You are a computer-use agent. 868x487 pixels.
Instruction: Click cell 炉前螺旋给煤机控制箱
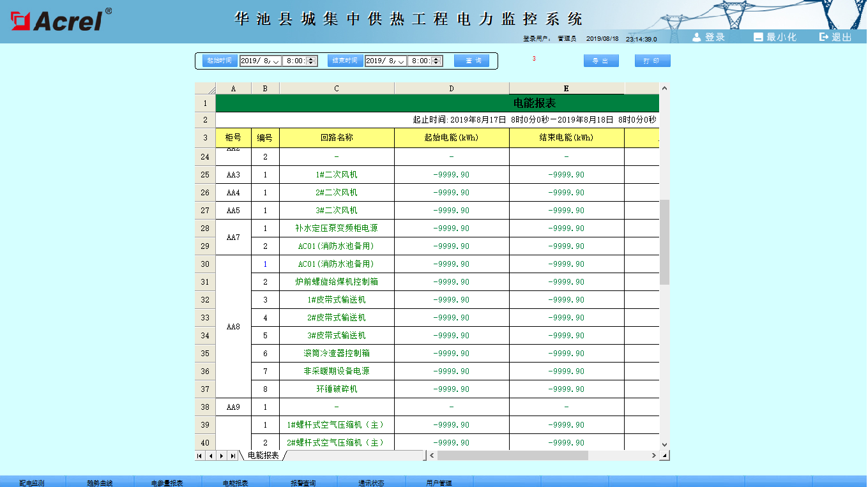pos(337,282)
